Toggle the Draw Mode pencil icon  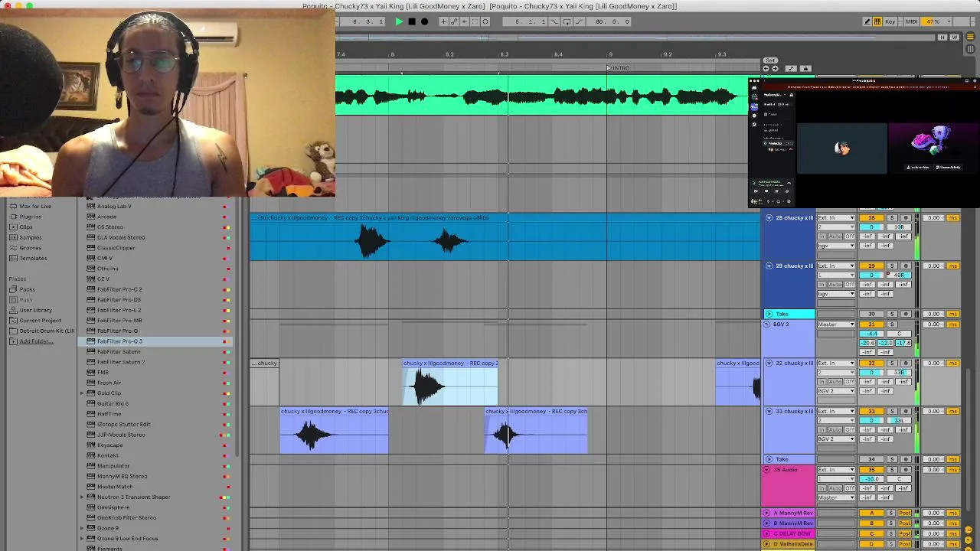[x=867, y=21]
